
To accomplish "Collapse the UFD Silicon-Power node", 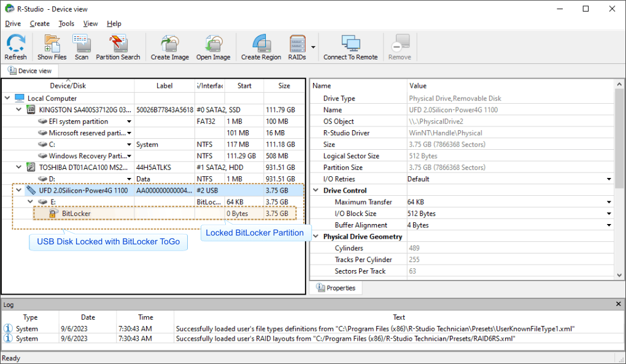I will [x=19, y=190].
